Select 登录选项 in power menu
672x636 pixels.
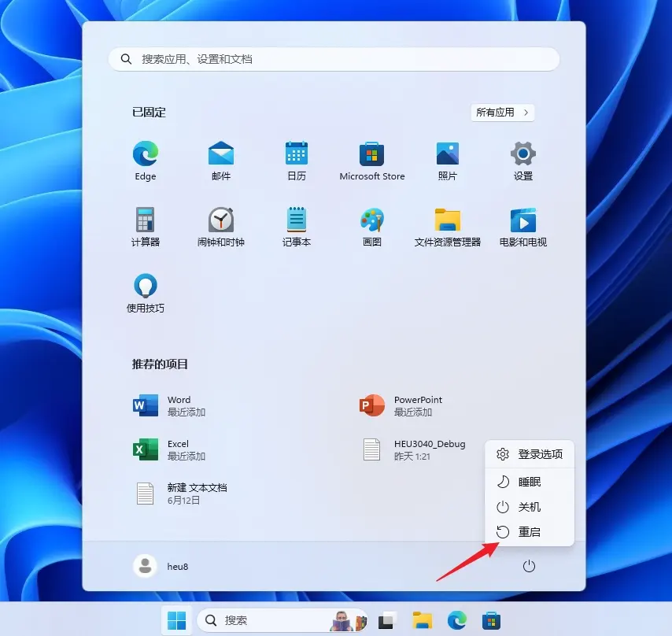(530, 454)
